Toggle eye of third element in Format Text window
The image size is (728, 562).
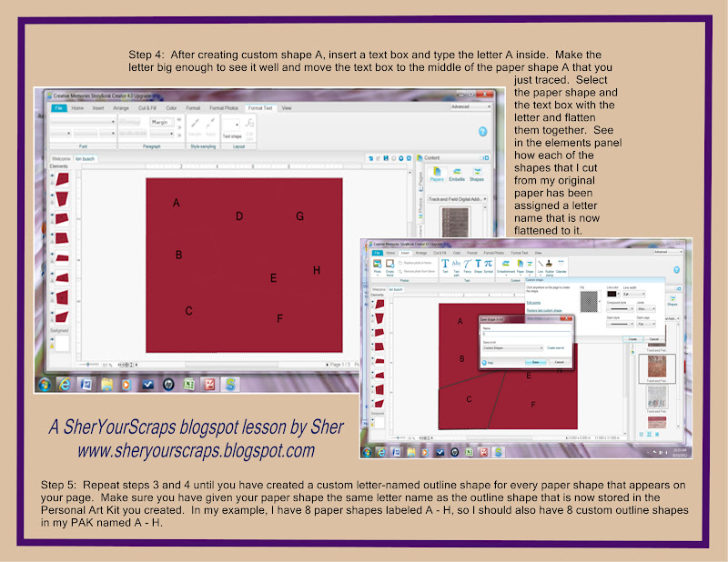click(x=52, y=215)
